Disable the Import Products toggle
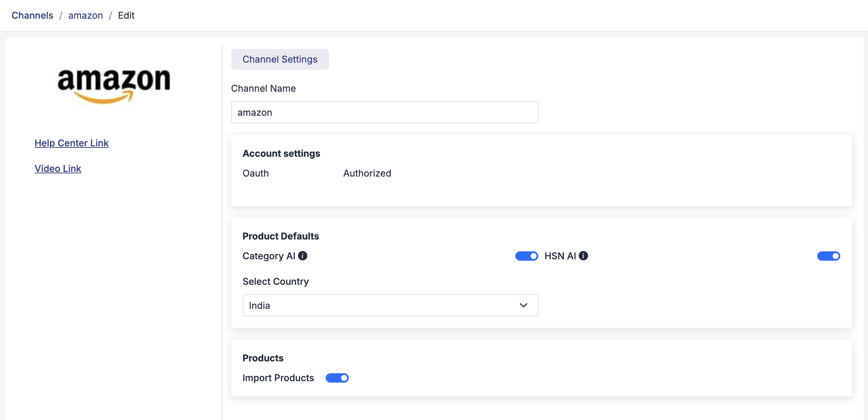The height and width of the screenshot is (420, 868). point(337,378)
